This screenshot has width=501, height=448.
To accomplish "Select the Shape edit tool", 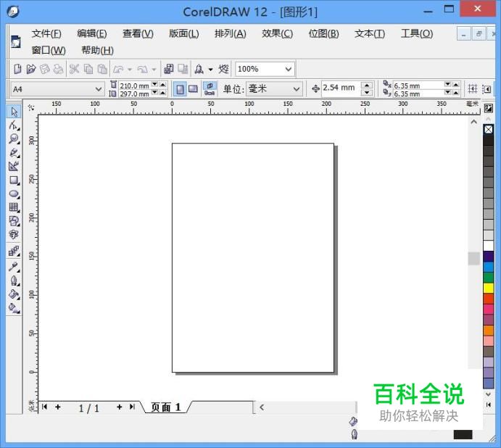I will tap(14, 125).
